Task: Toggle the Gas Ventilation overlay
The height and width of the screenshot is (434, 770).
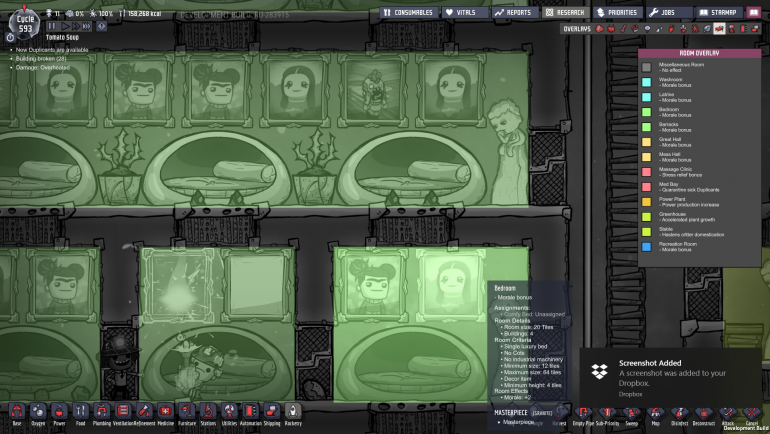Action: tap(671, 29)
